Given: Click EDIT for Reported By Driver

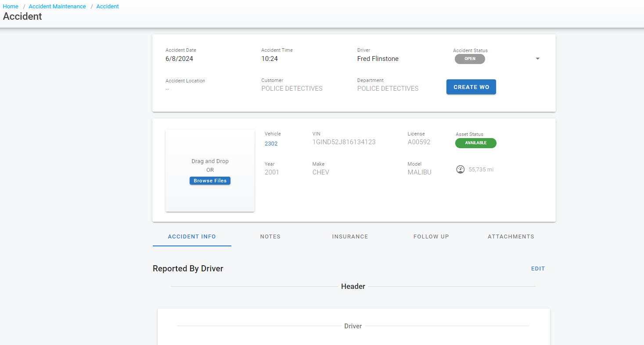Looking at the screenshot, I should pyautogui.click(x=538, y=269).
